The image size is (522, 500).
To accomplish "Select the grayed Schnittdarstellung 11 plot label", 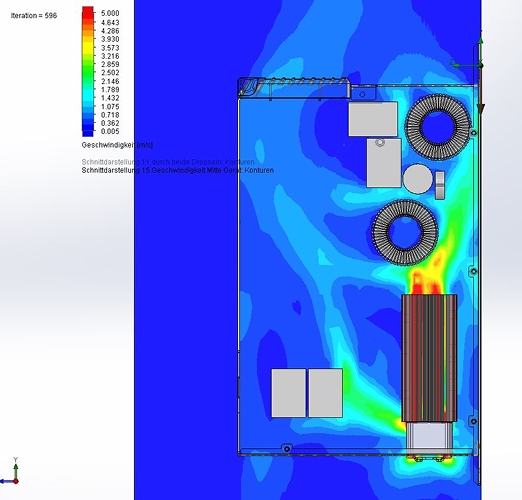I will point(168,162).
